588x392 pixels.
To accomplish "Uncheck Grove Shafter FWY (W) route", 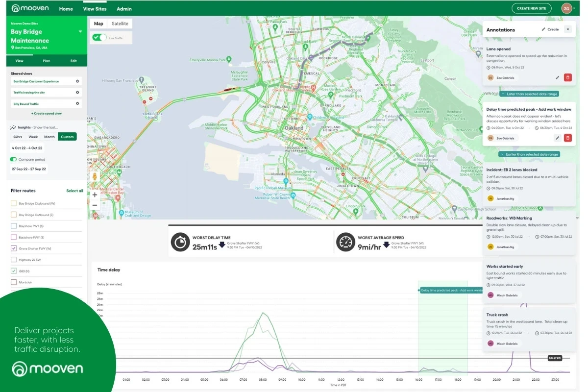I will [14, 248].
